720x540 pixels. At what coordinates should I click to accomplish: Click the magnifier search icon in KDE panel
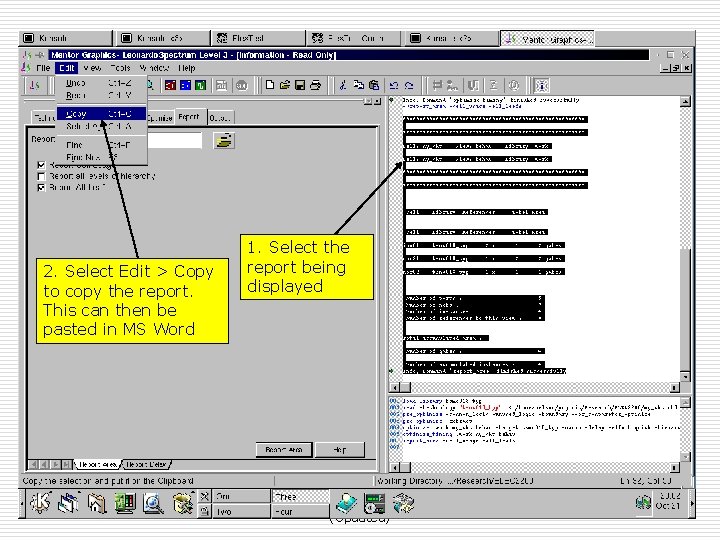point(153,503)
